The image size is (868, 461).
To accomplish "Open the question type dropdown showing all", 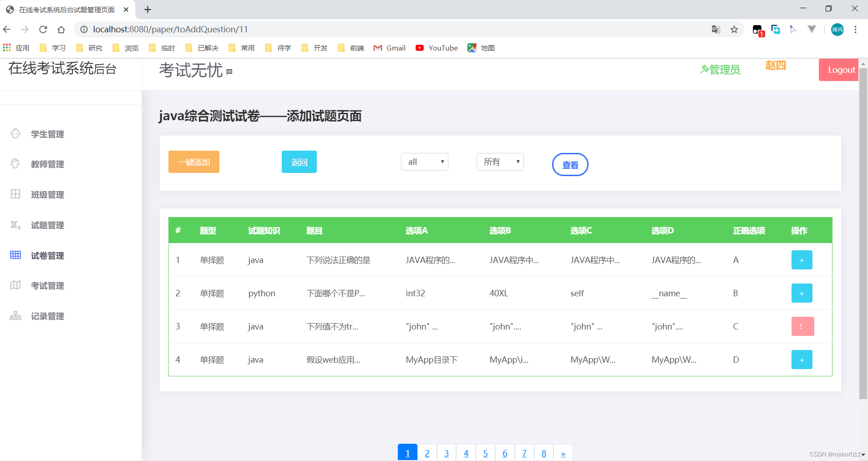I will 424,162.
